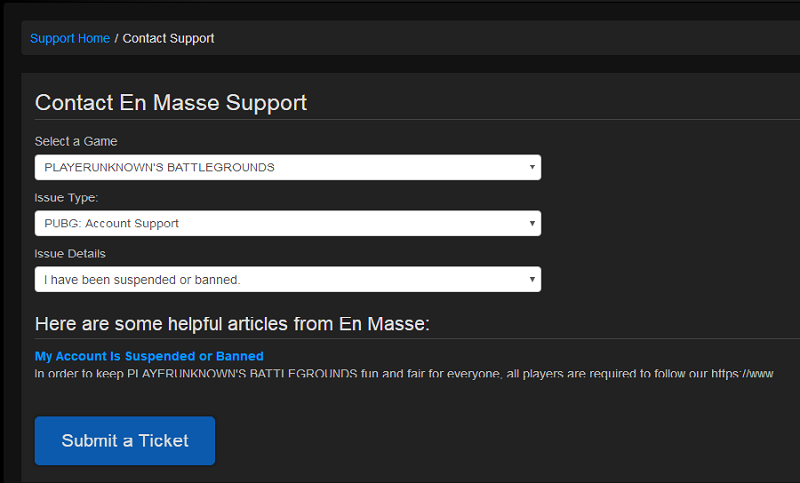This screenshot has height=483, width=800.
Task: Select the PUBG: Account Support text
Action: click(x=112, y=223)
